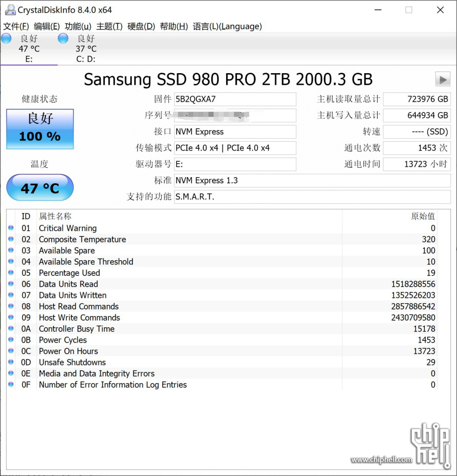Select the E: drive status orb
This screenshot has height=476, width=457.
tap(6, 39)
